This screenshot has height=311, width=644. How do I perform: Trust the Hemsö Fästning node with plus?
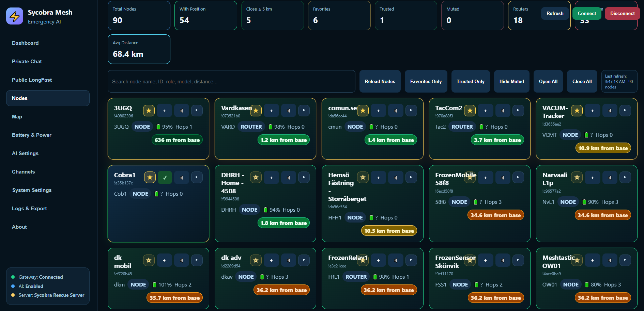[378, 177]
